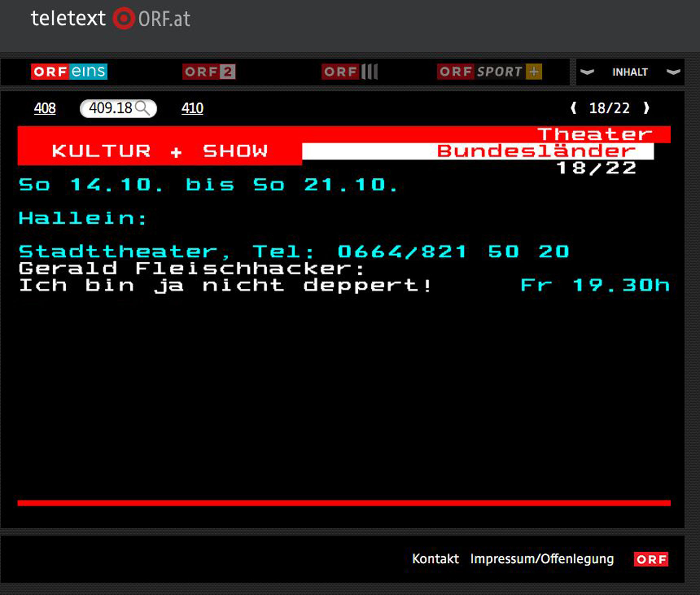Click the Hallein: location text
Image resolution: width=700 pixels, height=595 pixels.
(x=83, y=218)
